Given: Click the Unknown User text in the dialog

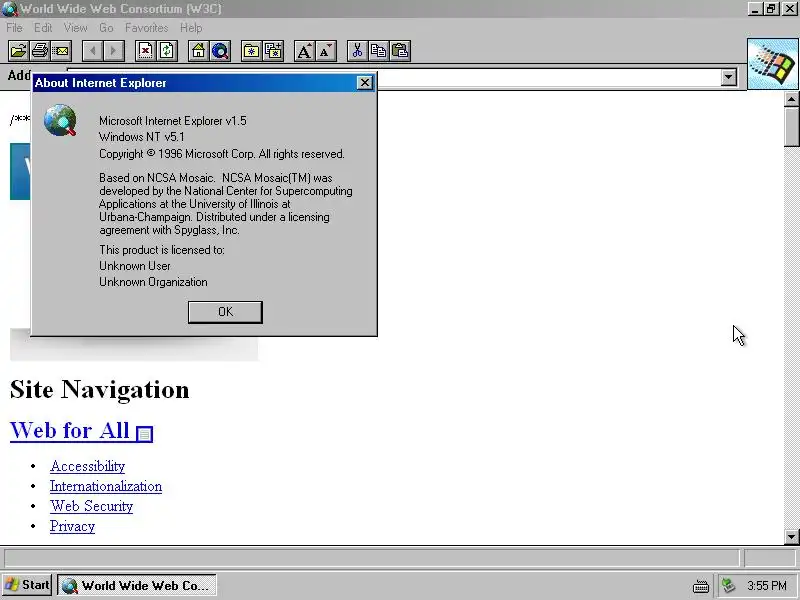Looking at the screenshot, I should [x=135, y=266].
